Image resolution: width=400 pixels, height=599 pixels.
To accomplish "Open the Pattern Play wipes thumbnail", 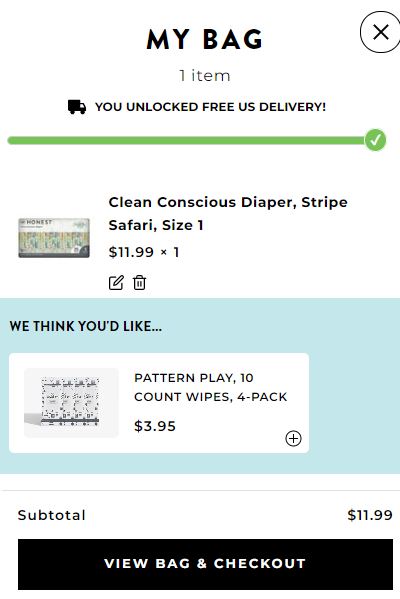I will pyautogui.click(x=71, y=403).
